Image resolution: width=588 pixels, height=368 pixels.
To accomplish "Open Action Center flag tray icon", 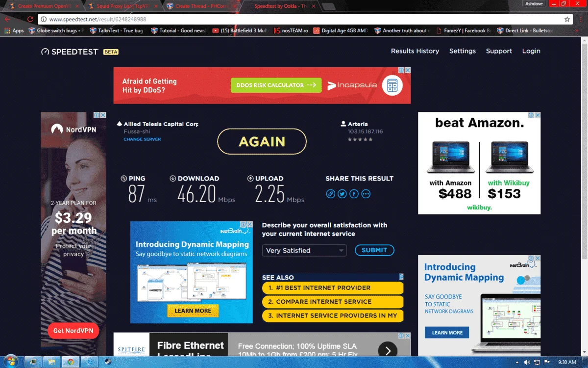I will [x=546, y=362].
